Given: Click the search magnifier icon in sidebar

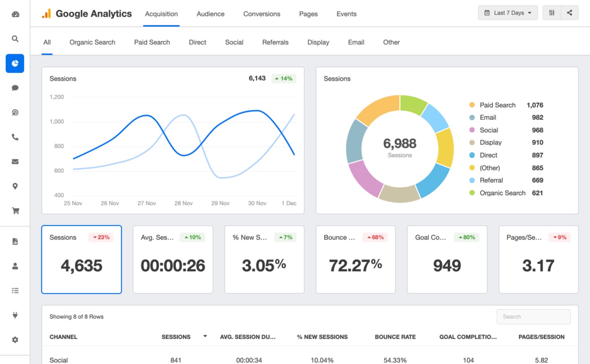Looking at the screenshot, I should click(15, 39).
